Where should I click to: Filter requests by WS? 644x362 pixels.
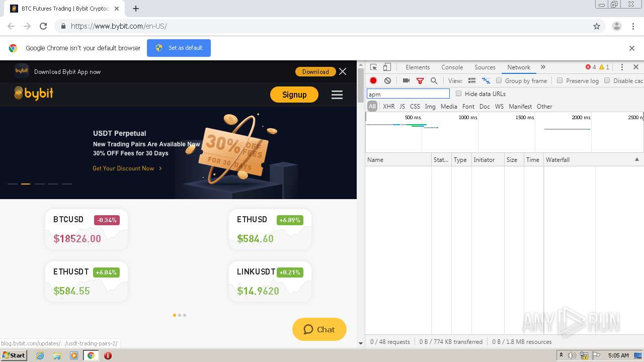(499, 107)
